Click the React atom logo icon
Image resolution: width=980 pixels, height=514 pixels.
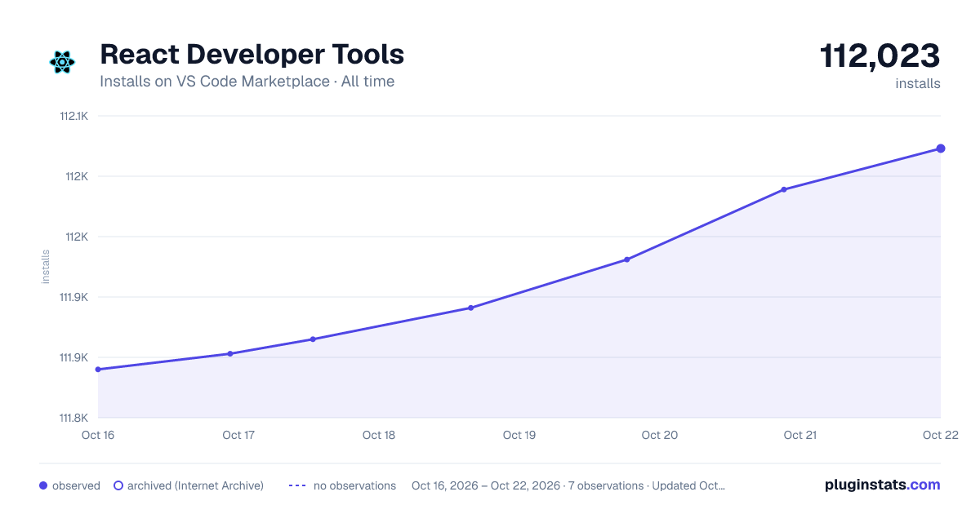[x=62, y=62]
